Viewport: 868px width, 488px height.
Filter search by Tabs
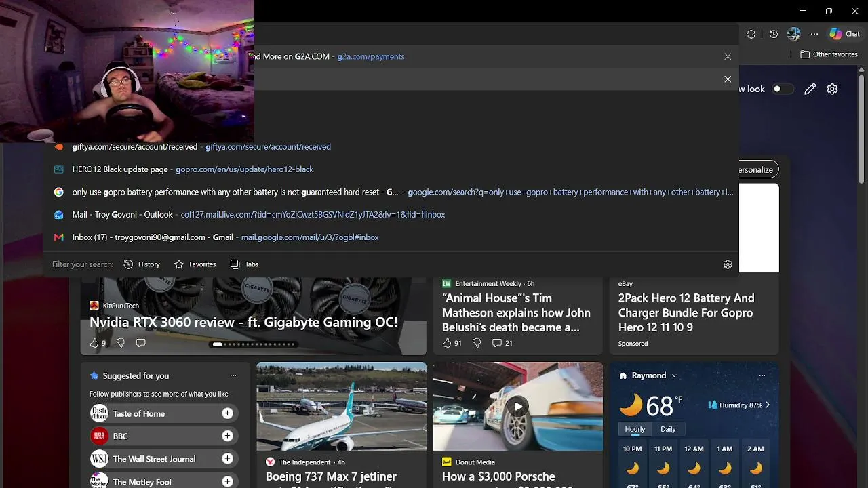click(244, 264)
